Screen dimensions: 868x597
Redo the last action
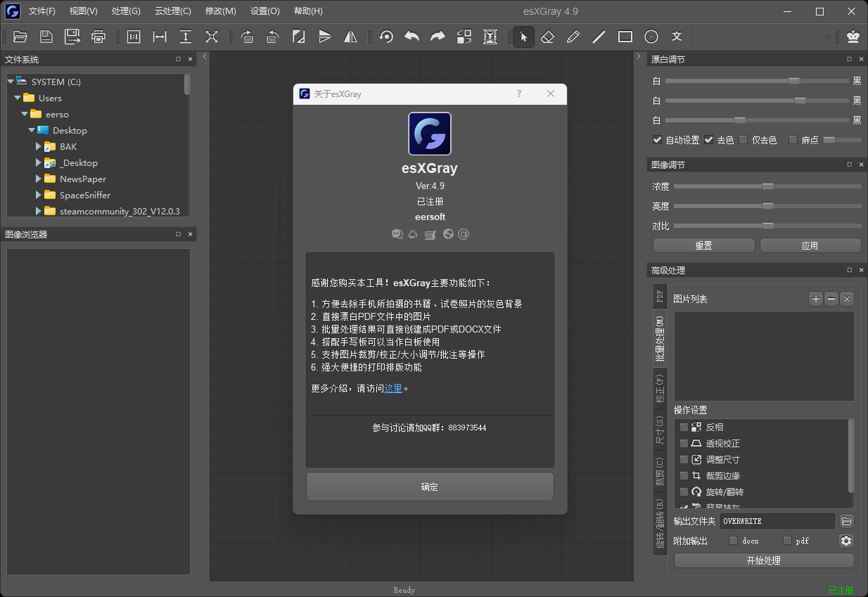pos(438,37)
